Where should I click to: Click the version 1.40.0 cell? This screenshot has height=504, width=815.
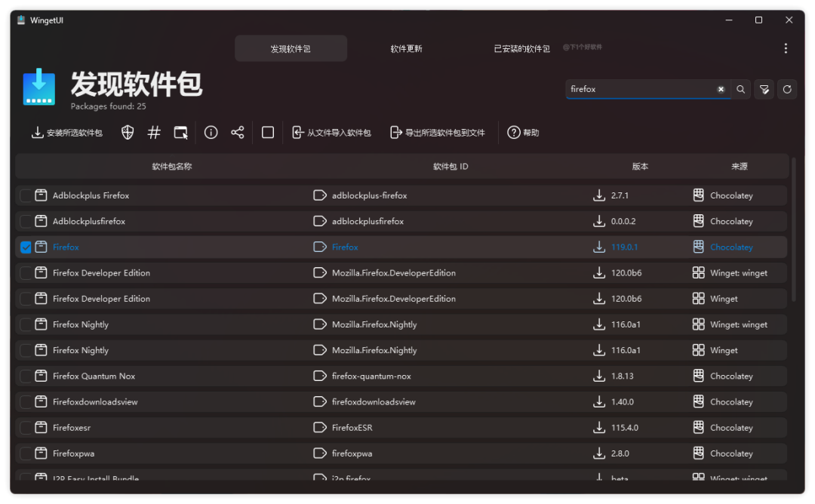pyautogui.click(x=622, y=402)
